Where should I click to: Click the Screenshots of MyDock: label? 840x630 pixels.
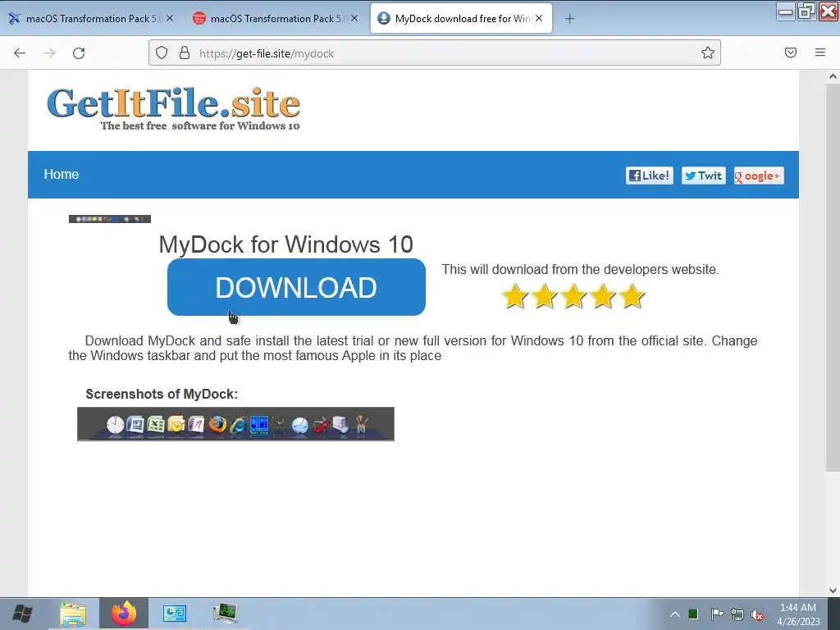[162, 395]
